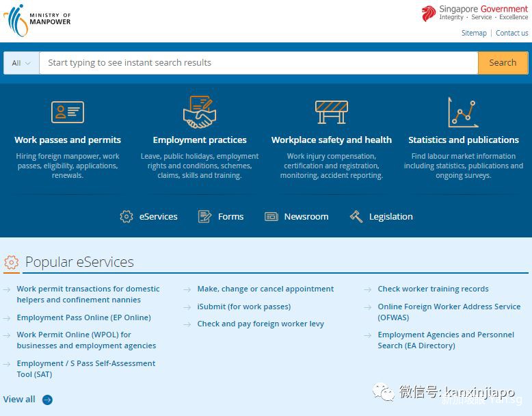Click the Singapore Government lion logo

coord(429,14)
